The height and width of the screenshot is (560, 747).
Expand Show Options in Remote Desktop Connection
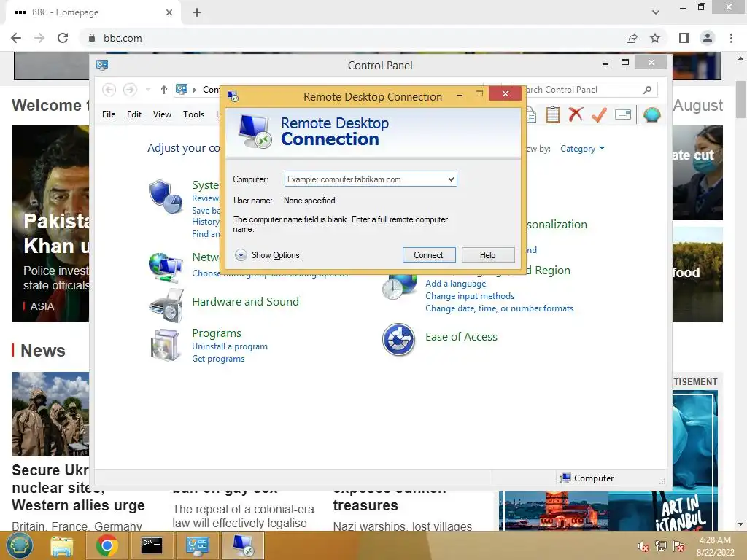click(267, 255)
